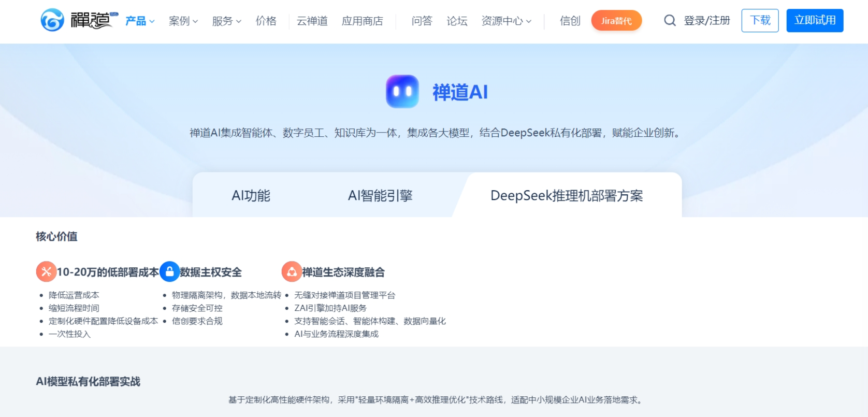Click the 基于定制化高性能硬件架构 description line
Image resolution: width=868 pixels, height=417 pixels.
pyautogui.click(x=436, y=400)
